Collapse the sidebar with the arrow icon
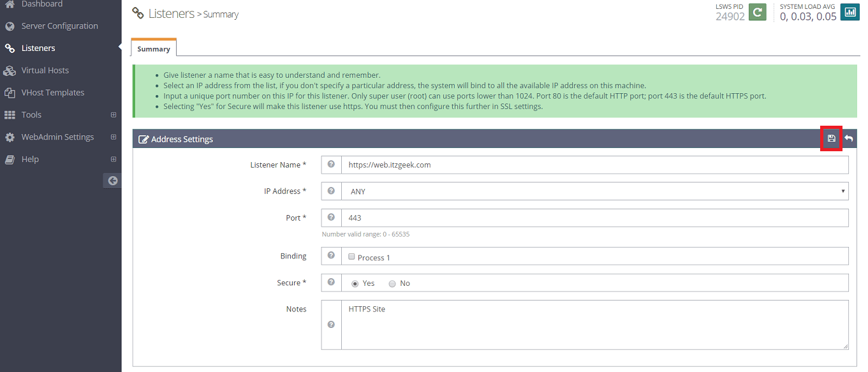 (112, 181)
